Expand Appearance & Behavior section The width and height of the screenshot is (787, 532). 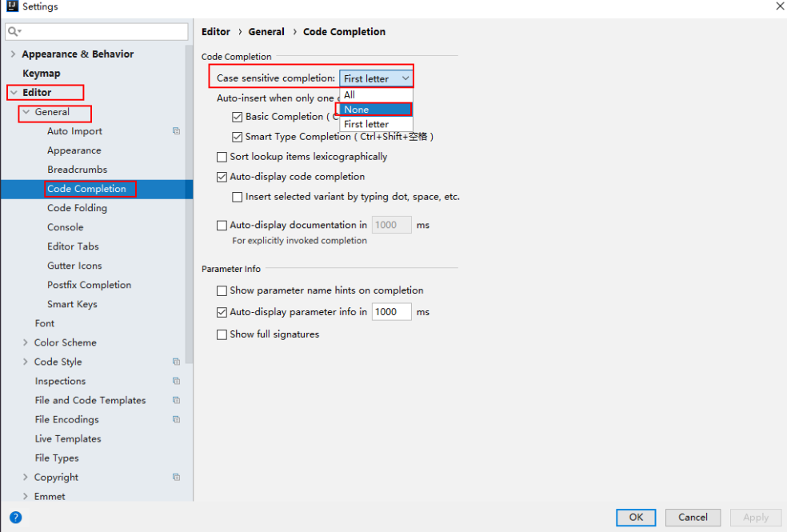tap(13, 54)
